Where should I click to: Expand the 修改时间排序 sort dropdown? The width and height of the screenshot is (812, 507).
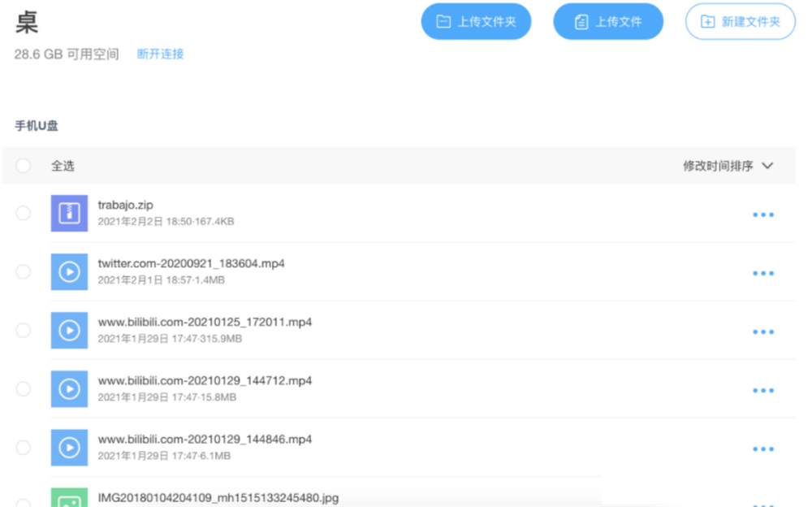click(x=728, y=166)
